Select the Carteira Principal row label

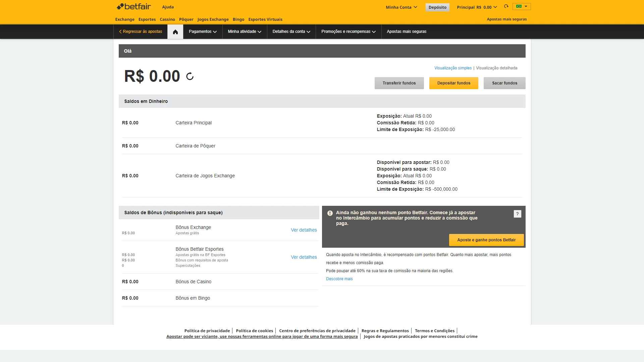194,123
